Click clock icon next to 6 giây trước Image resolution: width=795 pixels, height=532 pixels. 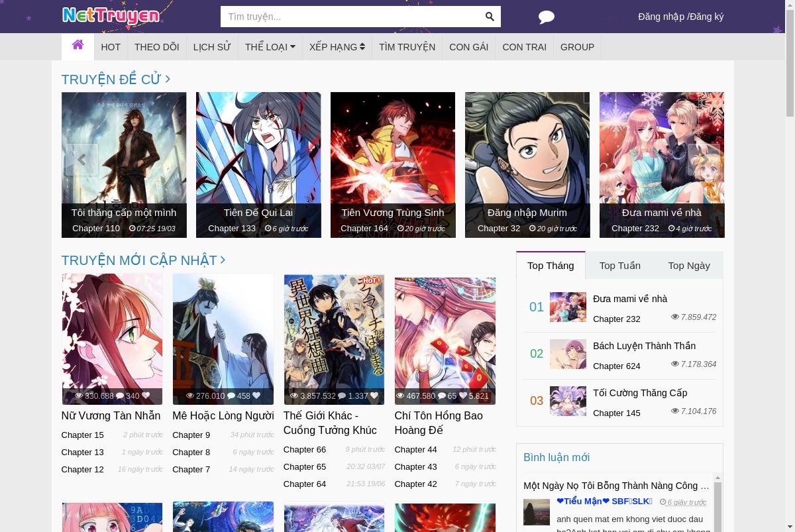[662, 502]
